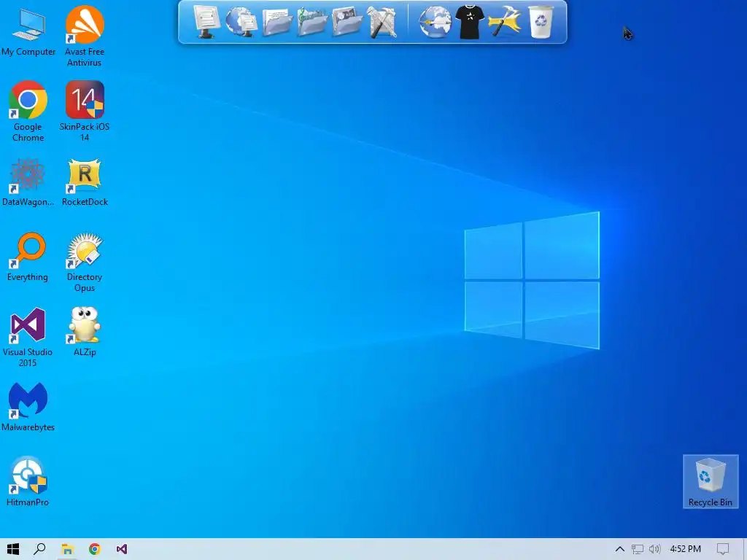The image size is (747, 560).
Task: Click the volume speaker tray icon
Action: (x=654, y=549)
